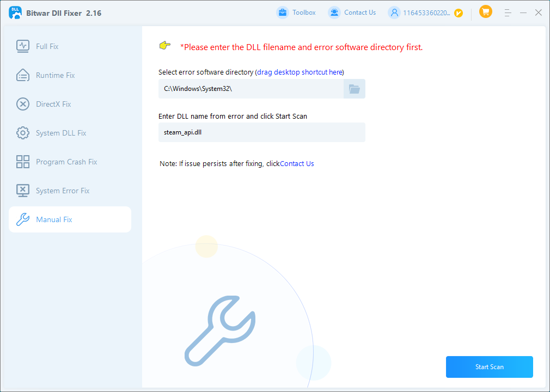Close the Bitwar Dll Fixer window
Screen dimensions: 550x392
point(539,13)
